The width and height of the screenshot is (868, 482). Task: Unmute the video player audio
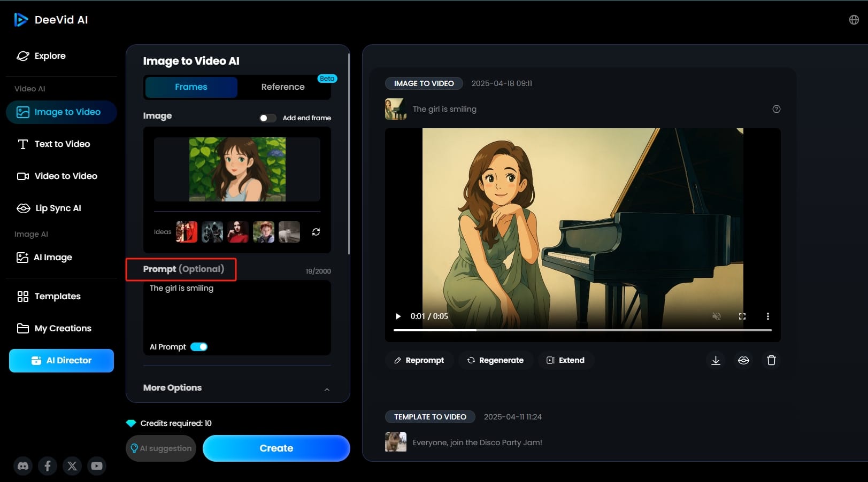click(717, 316)
